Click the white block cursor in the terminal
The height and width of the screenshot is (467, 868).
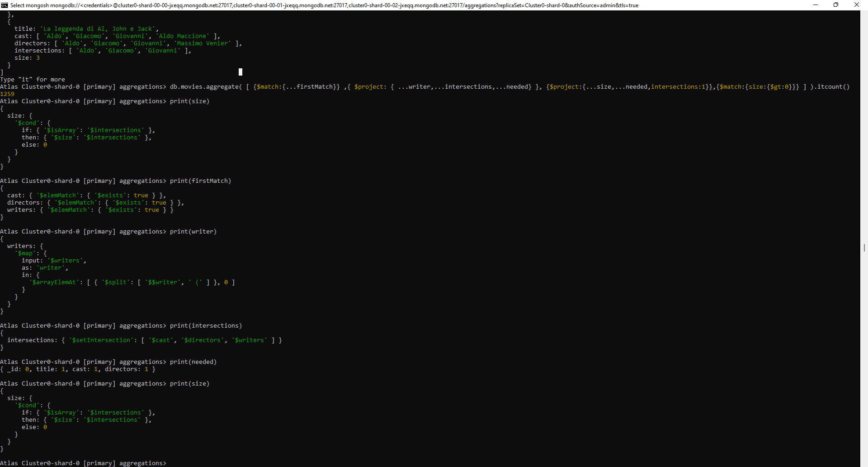click(241, 72)
